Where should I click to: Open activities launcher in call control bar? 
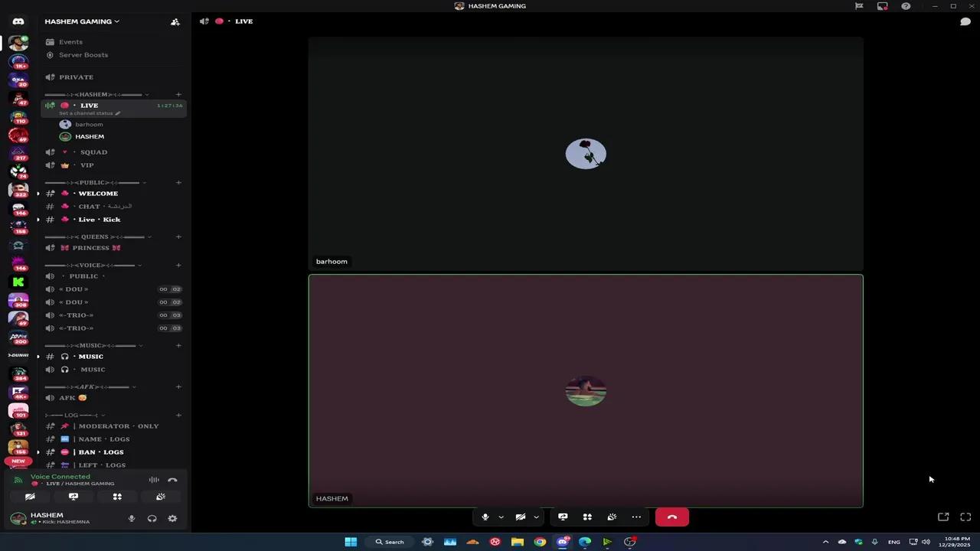587,517
